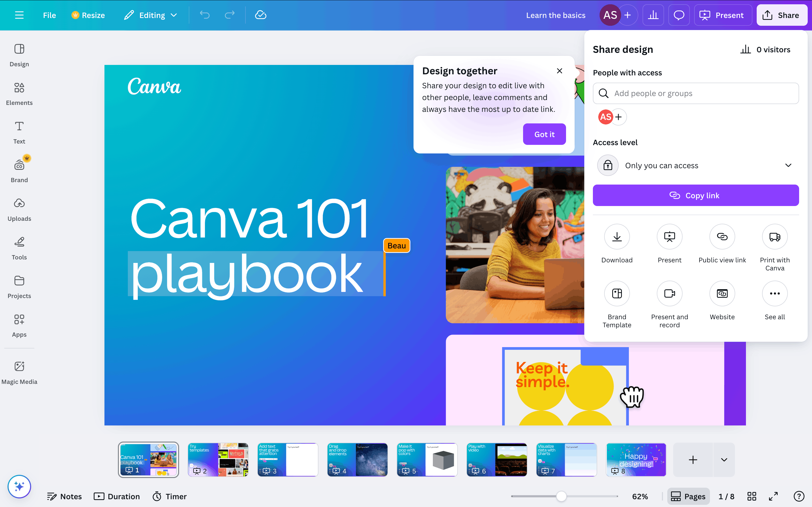Screen dimensions: 812x507
Task: Click the zoom slider handle
Action: (561, 496)
